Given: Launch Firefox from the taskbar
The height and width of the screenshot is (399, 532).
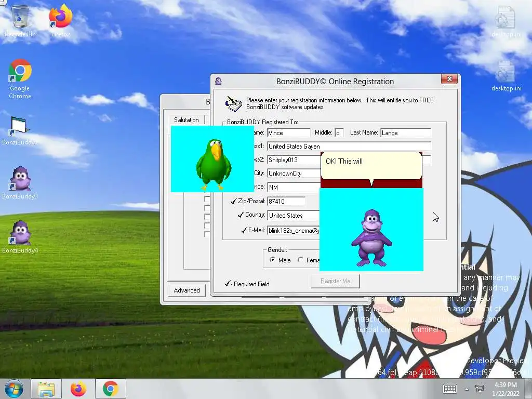Looking at the screenshot, I should coord(78,389).
